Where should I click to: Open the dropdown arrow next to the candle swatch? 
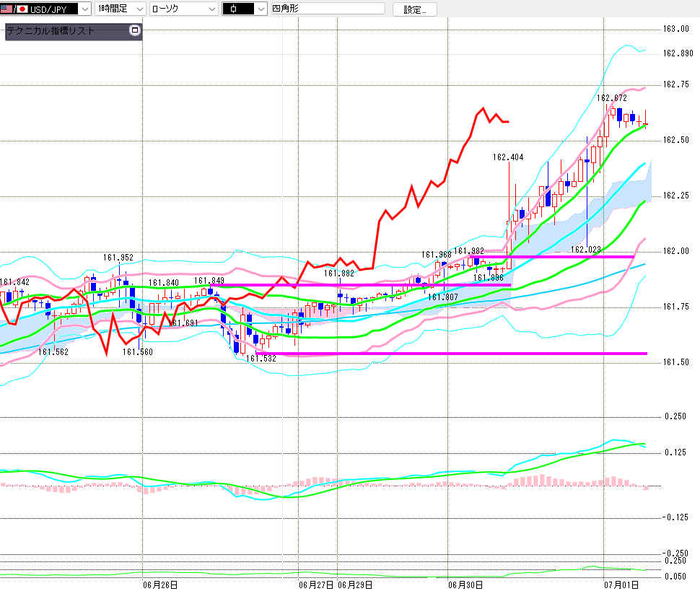point(261,9)
